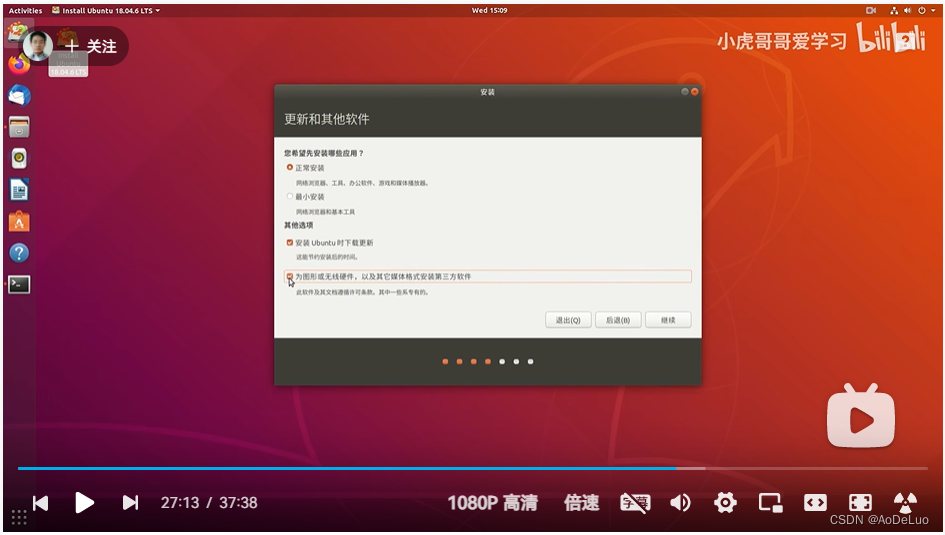
Task: Click the 继续 continue button
Action: pos(668,320)
